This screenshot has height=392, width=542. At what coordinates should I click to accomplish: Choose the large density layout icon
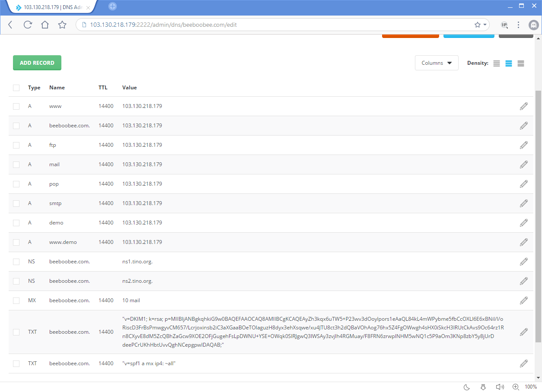coord(521,63)
